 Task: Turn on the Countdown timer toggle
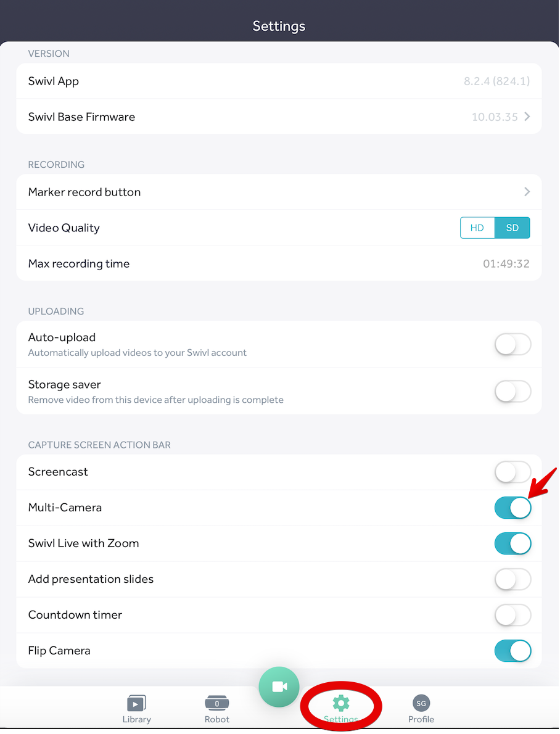pyautogui.click(x=513, y=615)
